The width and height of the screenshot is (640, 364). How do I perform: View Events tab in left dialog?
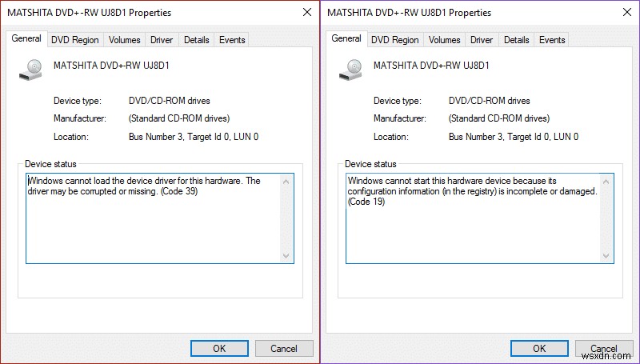tap(232, 40)
